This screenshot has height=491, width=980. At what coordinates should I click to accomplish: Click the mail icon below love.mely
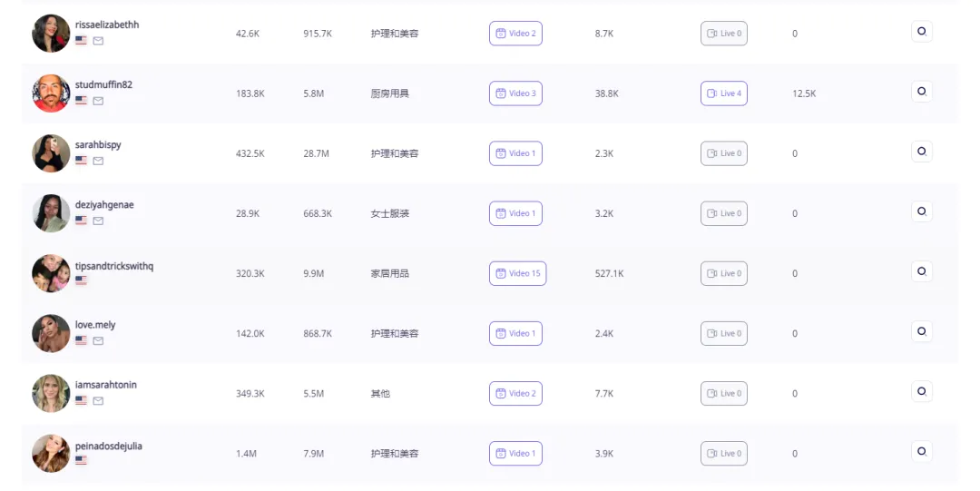pos(98,340)
